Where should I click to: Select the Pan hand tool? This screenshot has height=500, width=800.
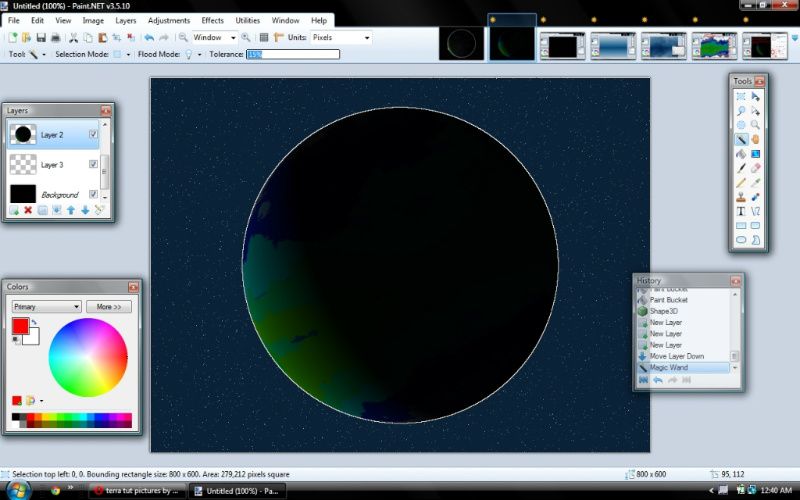pyautogui.click(x=756, y=139)
